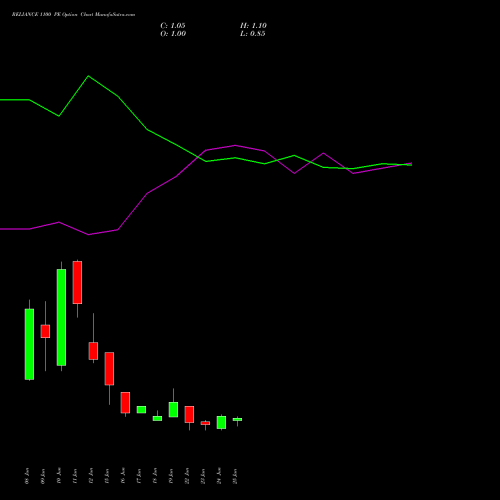
Task: Click the green candle above the 19 label
Action: pyautogui.click(x=173, y=410)
